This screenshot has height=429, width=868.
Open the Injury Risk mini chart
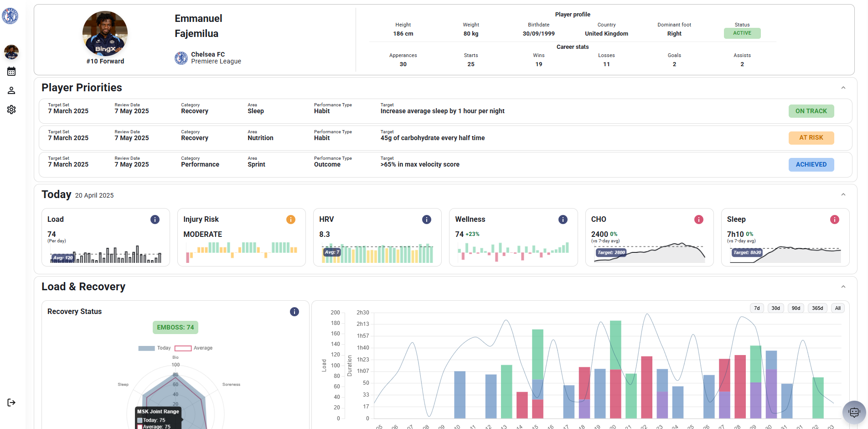tap(241, 252)
